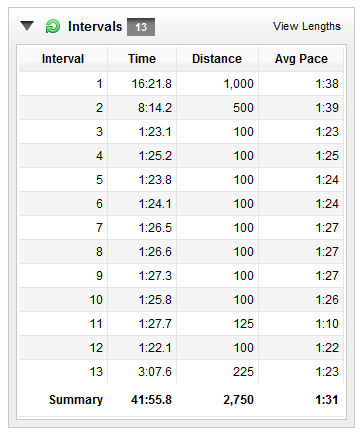This screenshot has width=360, height=436.
Task: Click the Intervals panel title
Action: coord(95,27)
